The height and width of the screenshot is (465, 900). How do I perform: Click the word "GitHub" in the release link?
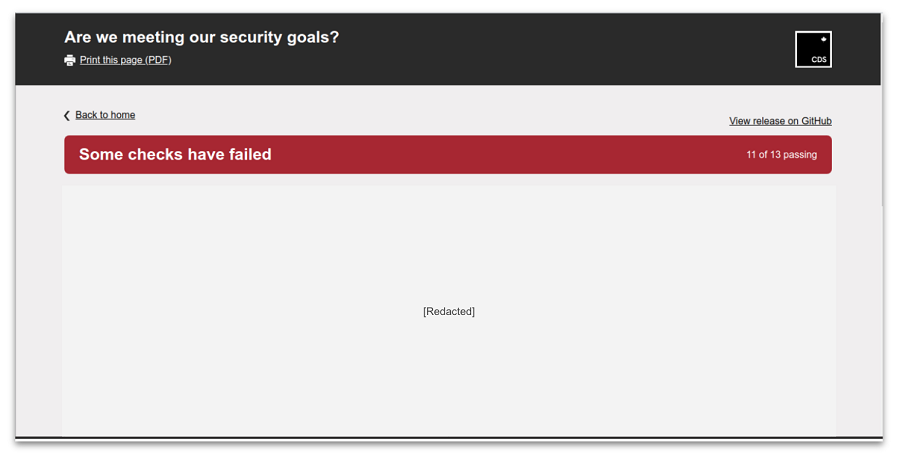coord(815,121)
